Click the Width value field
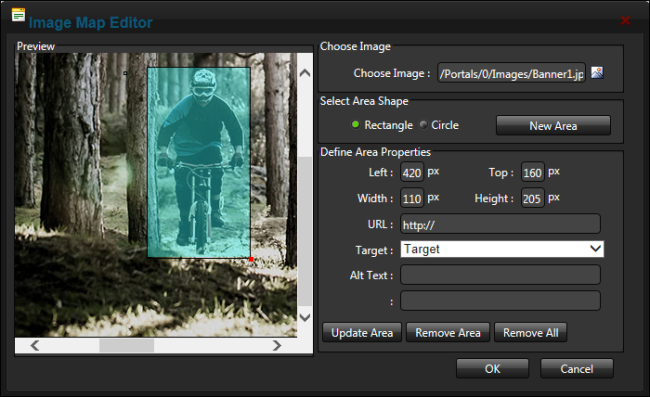This screenshot has height=397, width=650. click(x=412, y=198)
